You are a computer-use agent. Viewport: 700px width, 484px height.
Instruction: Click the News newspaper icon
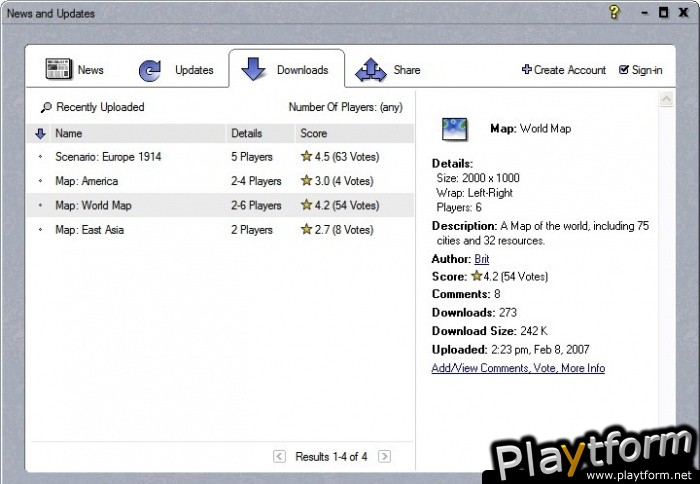[58, 69]
